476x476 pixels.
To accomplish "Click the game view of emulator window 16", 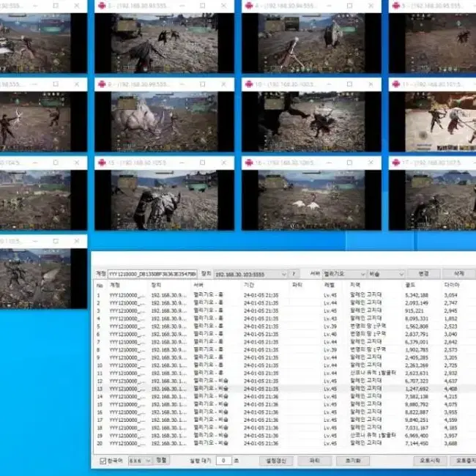I will pyautogui.click(x=311, y=200).
